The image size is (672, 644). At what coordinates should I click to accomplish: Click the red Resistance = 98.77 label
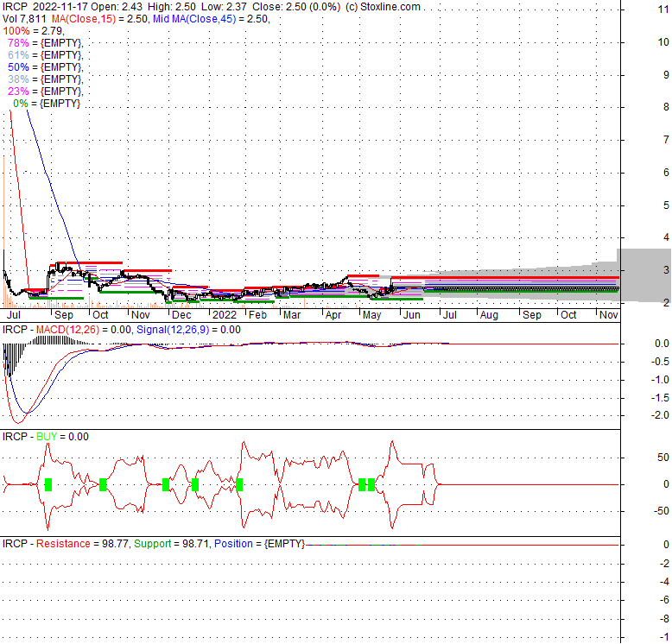82,544
